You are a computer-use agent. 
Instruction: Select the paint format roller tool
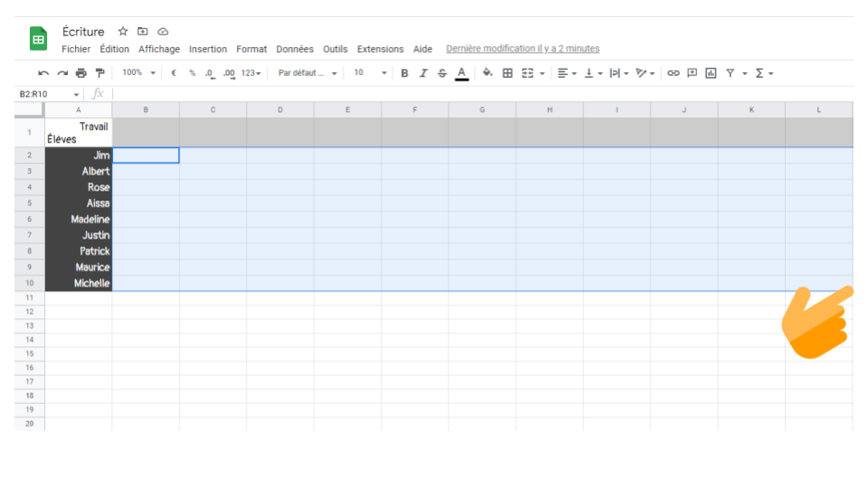100,73
